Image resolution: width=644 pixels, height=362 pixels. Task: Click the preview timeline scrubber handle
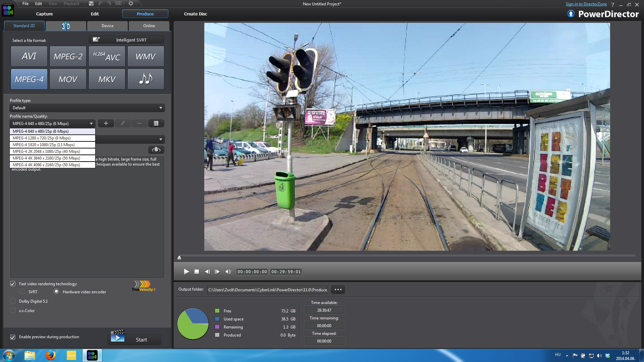pyautogui.click(x=179, y=257)
